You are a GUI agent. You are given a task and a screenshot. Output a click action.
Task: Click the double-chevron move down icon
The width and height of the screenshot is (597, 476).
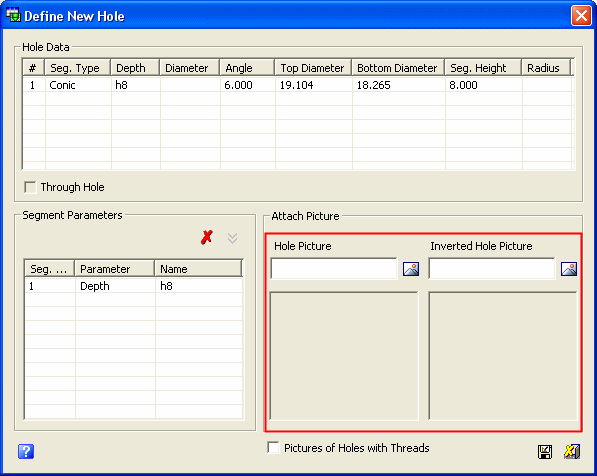tap(232, 238)
